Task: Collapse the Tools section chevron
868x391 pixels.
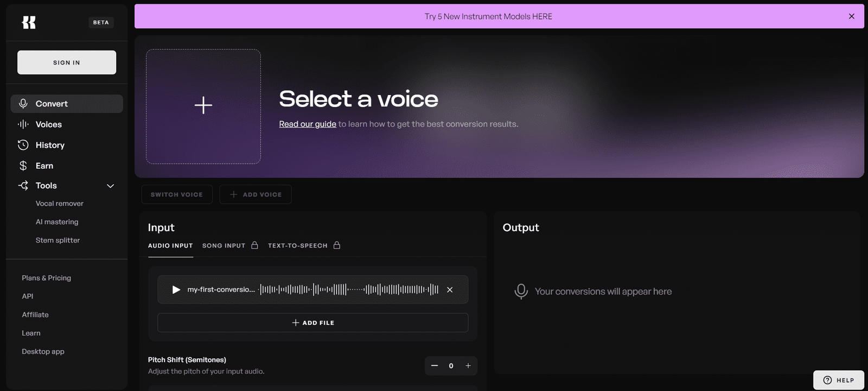Action: click(x=111, y=186)
